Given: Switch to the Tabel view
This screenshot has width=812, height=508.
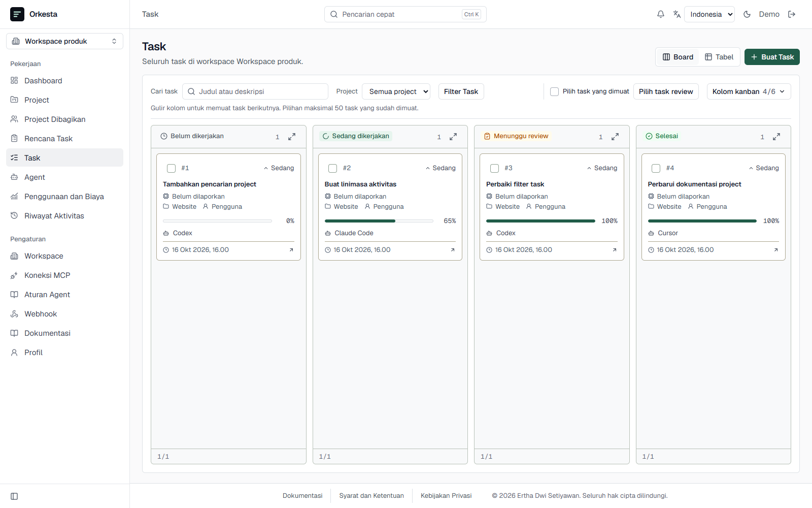Looking at the screenshot, I should (x=719, y=57).
